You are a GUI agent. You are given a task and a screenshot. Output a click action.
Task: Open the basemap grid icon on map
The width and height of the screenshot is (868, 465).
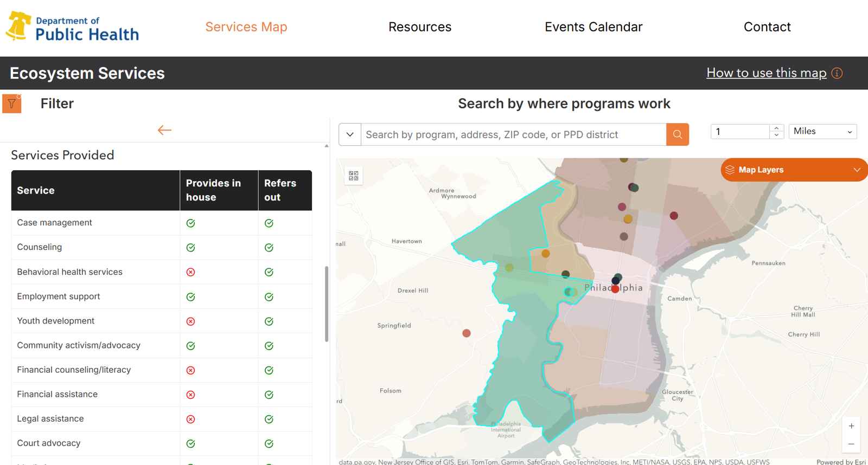point(354,176)
